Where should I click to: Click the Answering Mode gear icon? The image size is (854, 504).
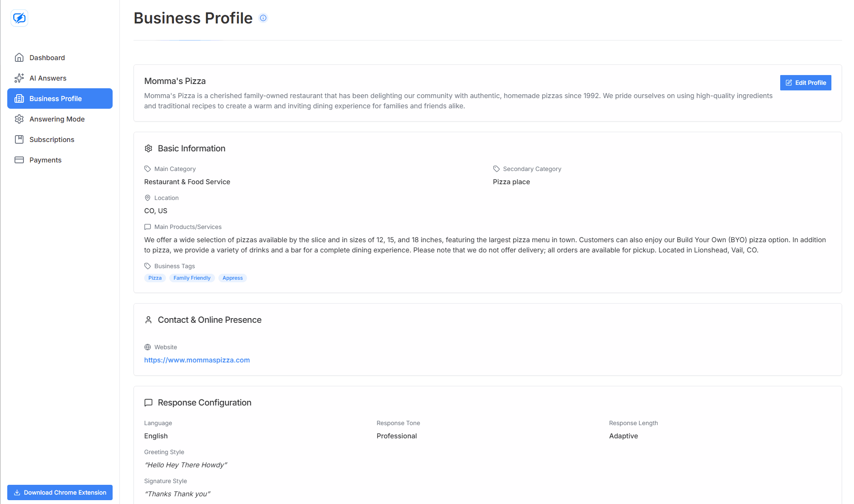[19, 119]
